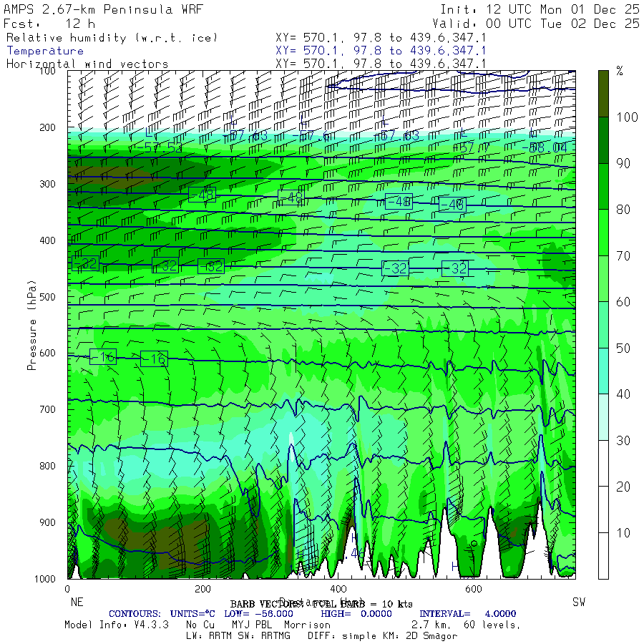The height and width of the screenshot is (644, 644).
Task: Select the "Relative humidity (w.r.t. ice)" label
Action: pos(112,38)
